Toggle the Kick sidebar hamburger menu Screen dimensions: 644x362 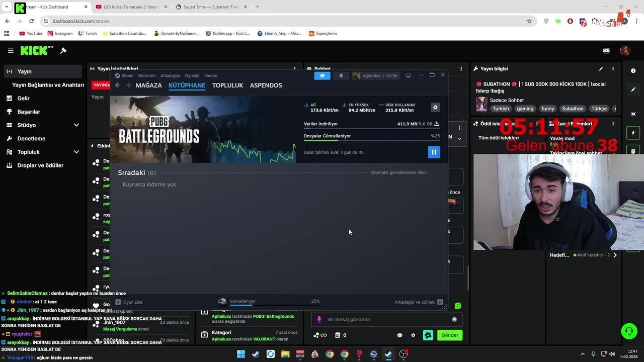[11, 51]
